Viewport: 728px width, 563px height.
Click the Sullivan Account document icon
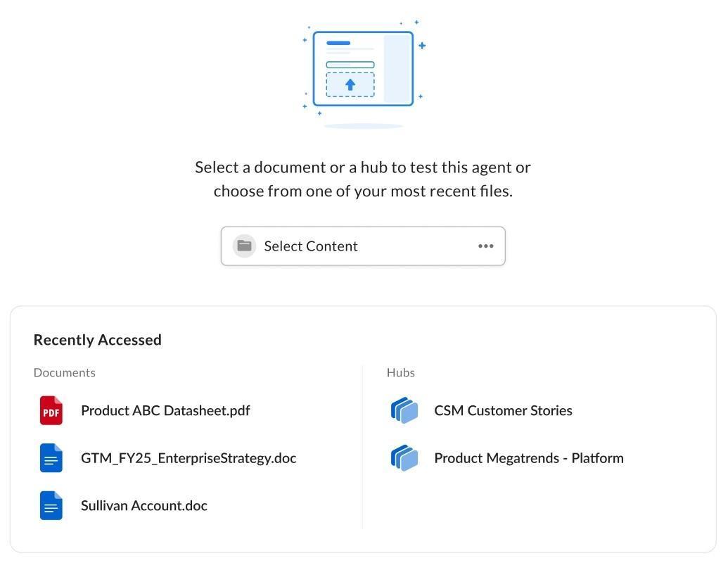pos(51,506)
